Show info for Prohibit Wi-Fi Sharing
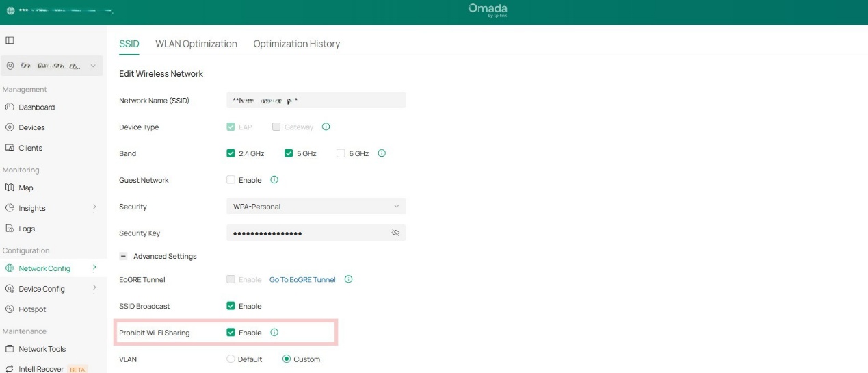Image resolution: width=868 pixels, height=373 pixels. click(274, 333)
